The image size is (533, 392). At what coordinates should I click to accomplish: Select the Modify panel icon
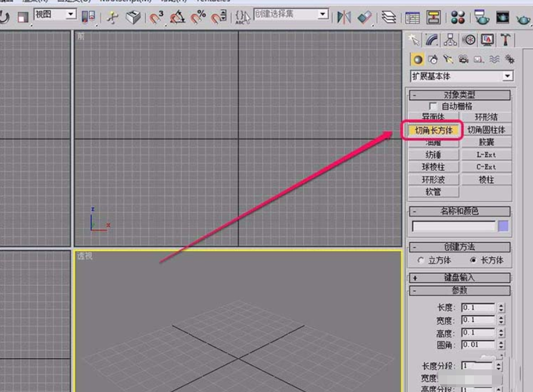[x=430, y=40]
